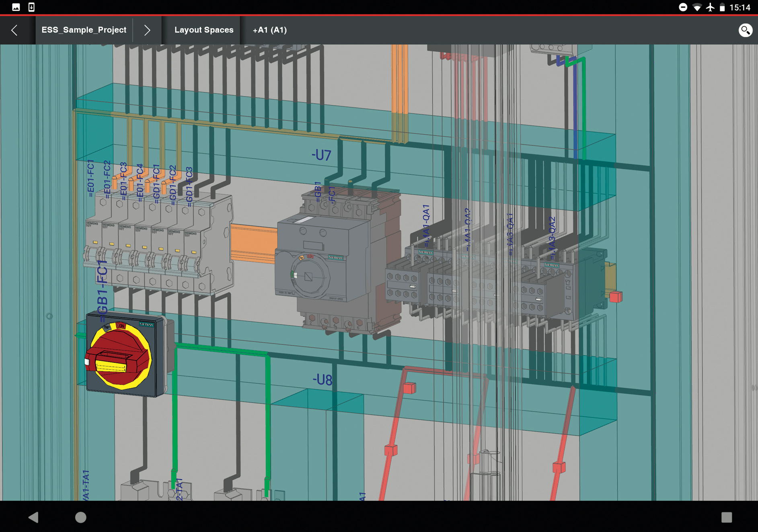Tap the Wi-Fi status icon
The image size is (758, 532).
click(x=697, y=7)
